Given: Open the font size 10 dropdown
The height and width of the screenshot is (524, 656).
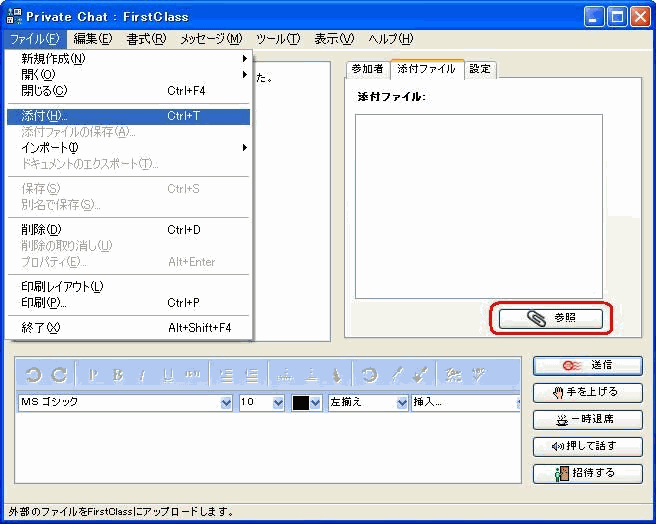Looking at the screenshot, I should pos(278,402).
